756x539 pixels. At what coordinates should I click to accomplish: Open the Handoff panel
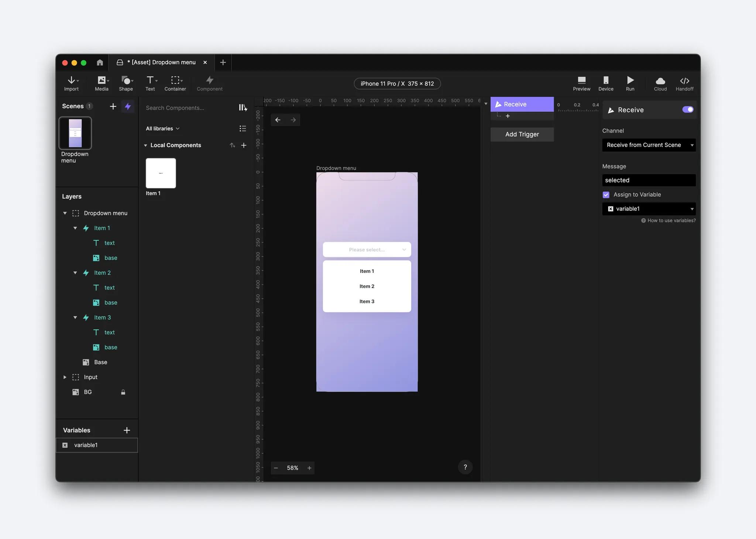685,83
